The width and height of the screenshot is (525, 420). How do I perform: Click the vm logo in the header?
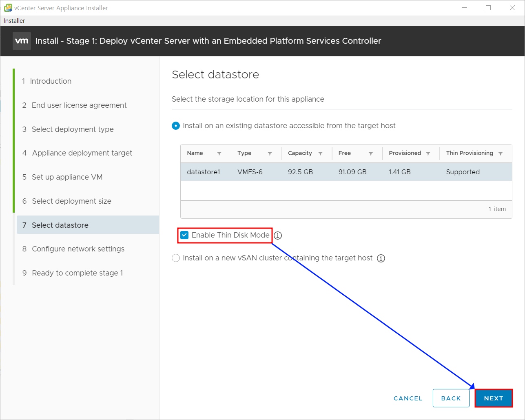tap(22, 41)
